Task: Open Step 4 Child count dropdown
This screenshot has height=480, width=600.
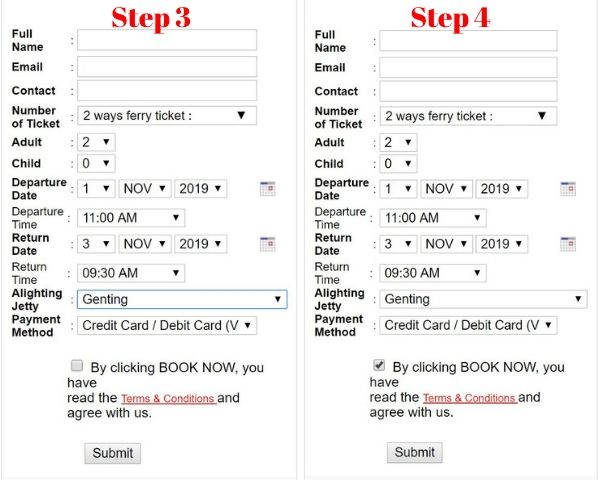Action: tap(398, 164)
